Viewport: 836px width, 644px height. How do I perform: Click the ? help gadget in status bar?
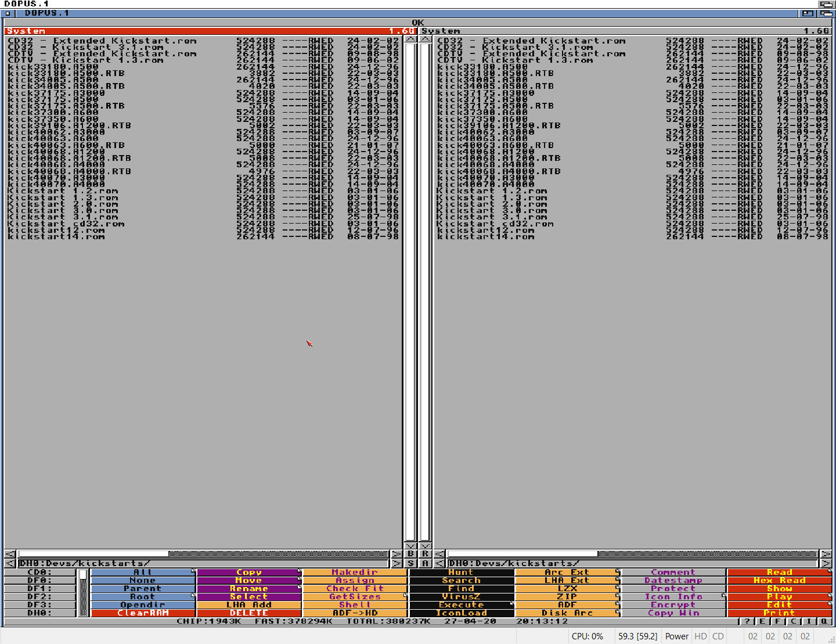748,621
